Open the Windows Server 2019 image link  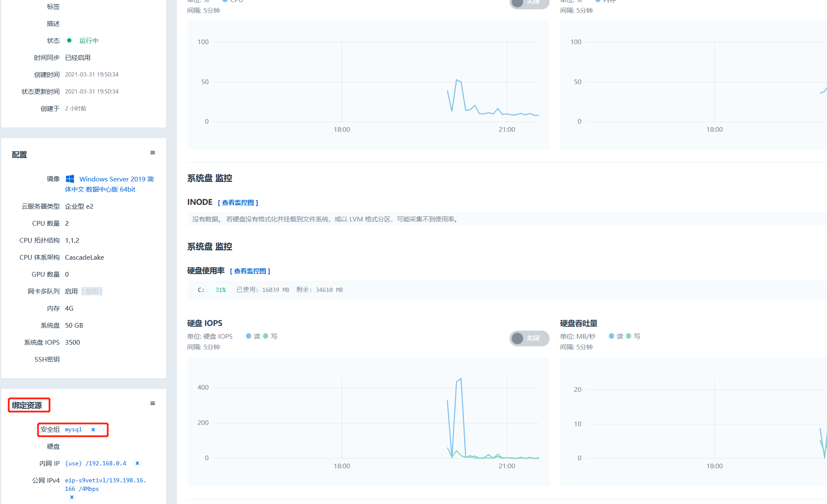(x=109, y=184)
